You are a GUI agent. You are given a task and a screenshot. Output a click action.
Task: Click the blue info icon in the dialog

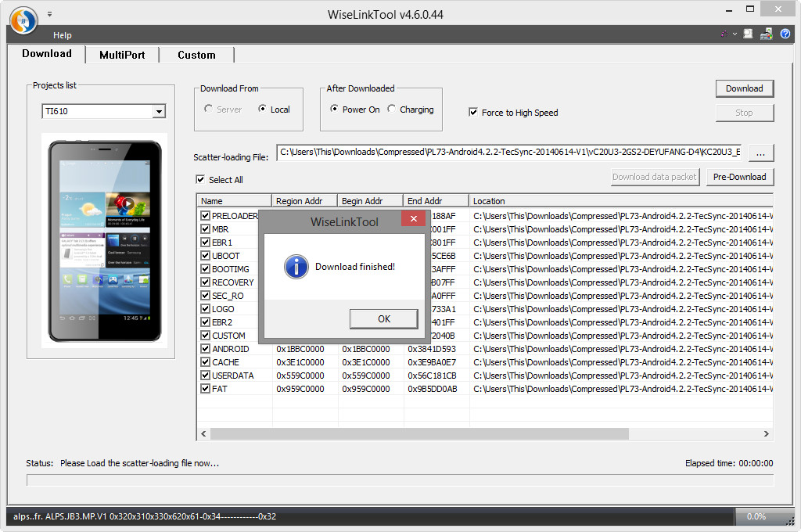click(x=296, y=267)
